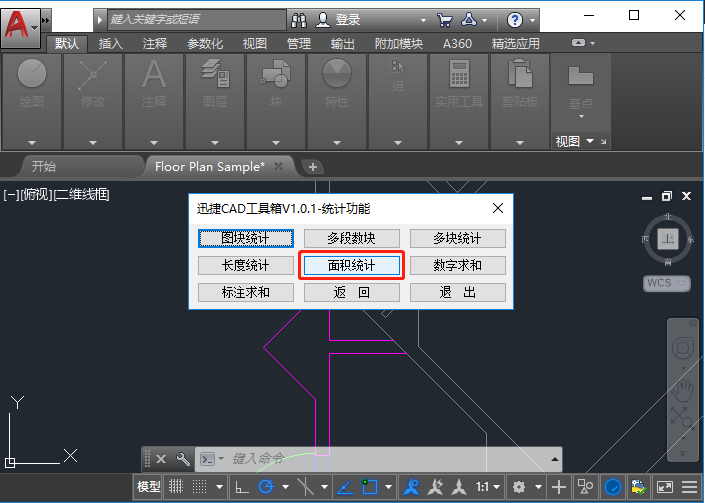
Task: Click the 面积统计 button
Action: [x=352, y=265]
